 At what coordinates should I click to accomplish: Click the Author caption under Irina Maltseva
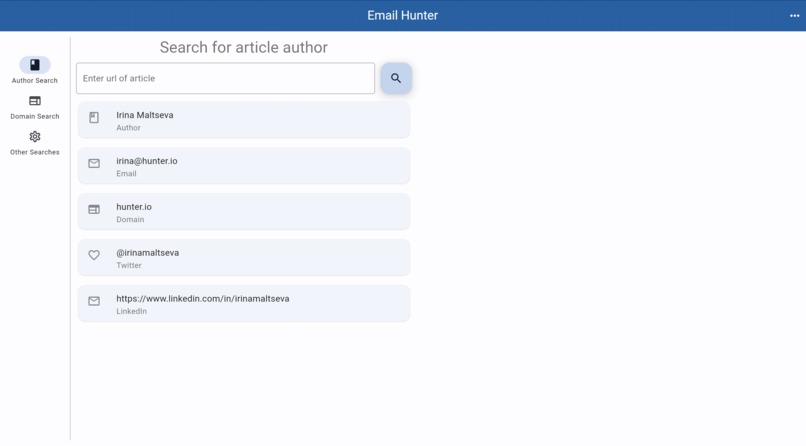tap(128, 128)
